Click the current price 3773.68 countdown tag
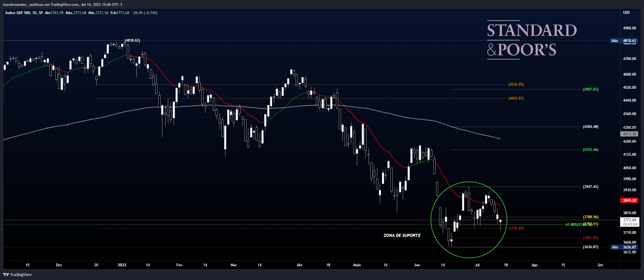The width and height of the screenshot is (644, 280). point(630,222)
